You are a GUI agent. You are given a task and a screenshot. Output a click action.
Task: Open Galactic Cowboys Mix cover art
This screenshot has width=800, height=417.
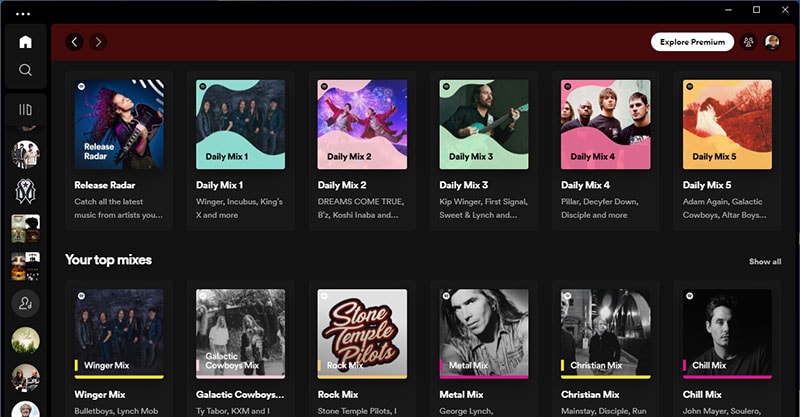click(240, 334)
